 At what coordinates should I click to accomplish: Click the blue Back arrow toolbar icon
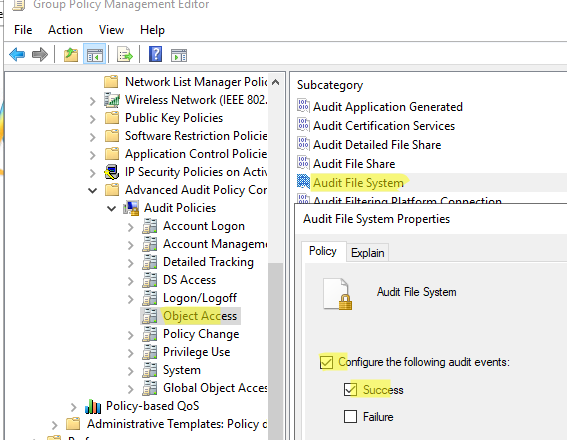[x=17, y=55]
